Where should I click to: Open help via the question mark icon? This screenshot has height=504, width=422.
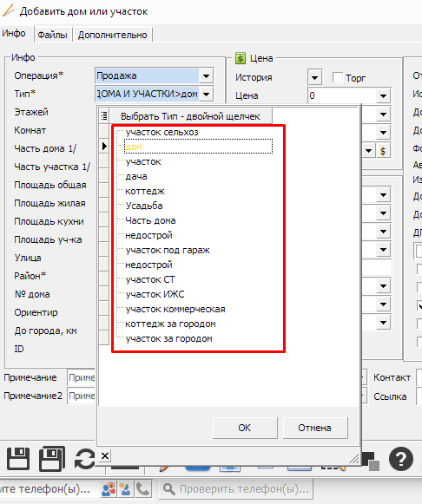401,459
